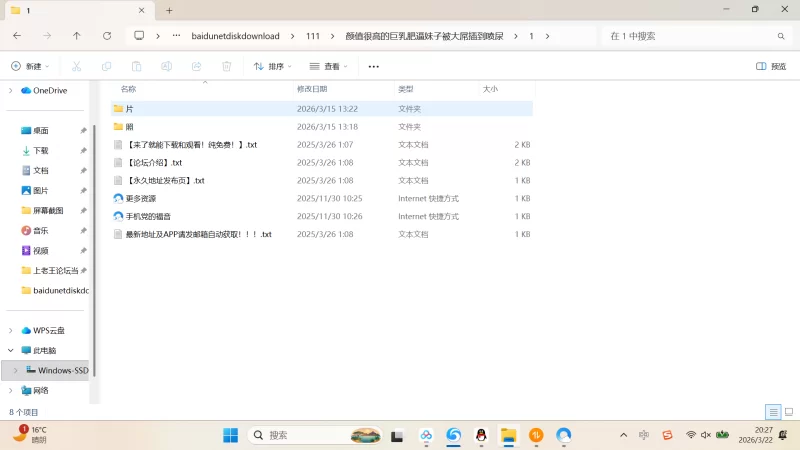Open the Windows Start menu
The height and width of the screenshot is (450, 800).
pyautogui.click(x=231, y=435)
